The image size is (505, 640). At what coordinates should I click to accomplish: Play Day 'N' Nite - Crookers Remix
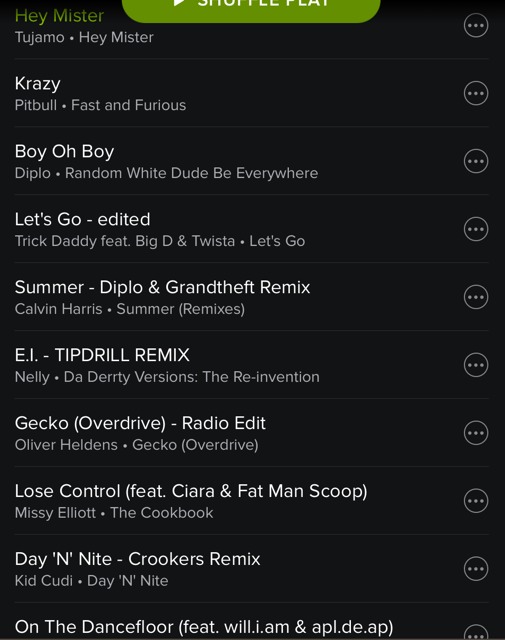tap(229, 569)
